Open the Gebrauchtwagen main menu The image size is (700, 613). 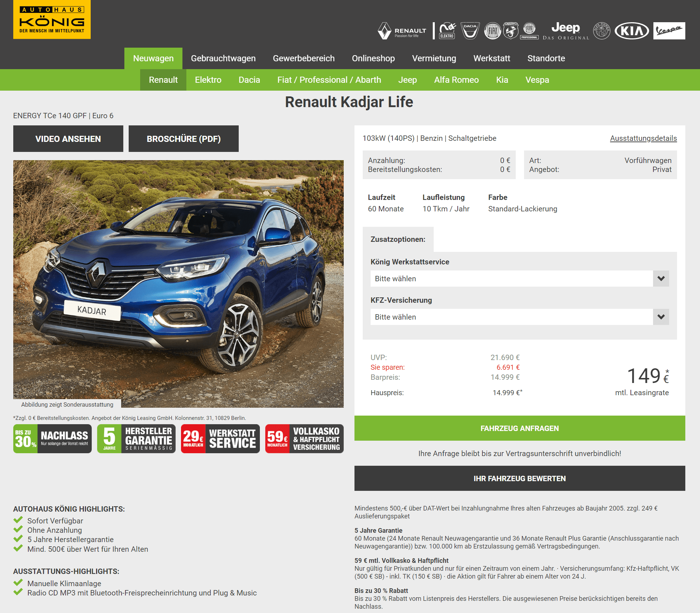(x=223, y=58)
